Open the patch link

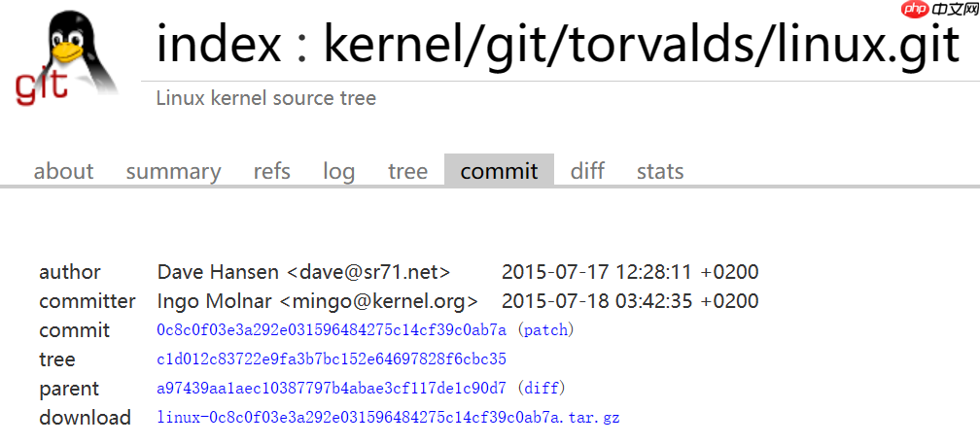pyautogui.click(x=545, y=330)
